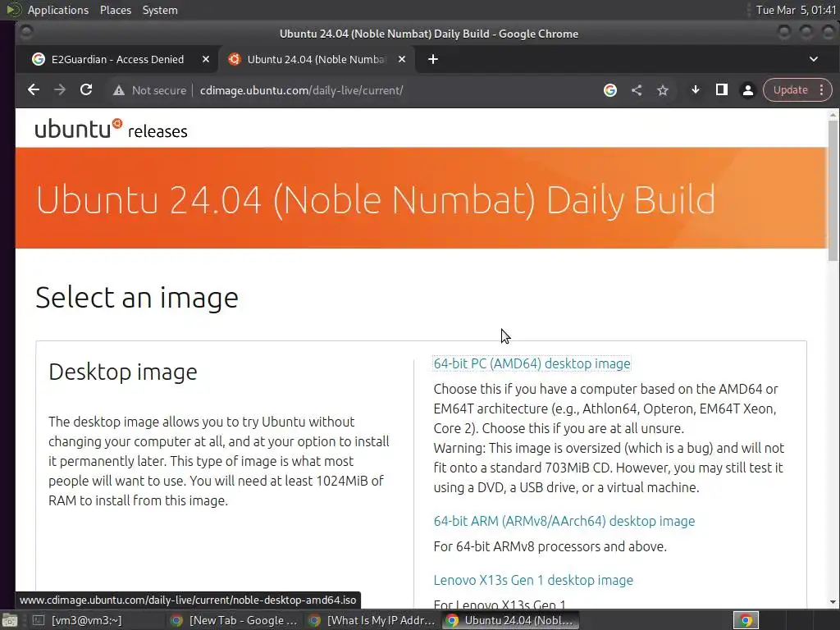The width and height of the screenshot is (840, 630).
Task: Switch to What Is My IP Address taskbar window
Action: pos(372,620)
